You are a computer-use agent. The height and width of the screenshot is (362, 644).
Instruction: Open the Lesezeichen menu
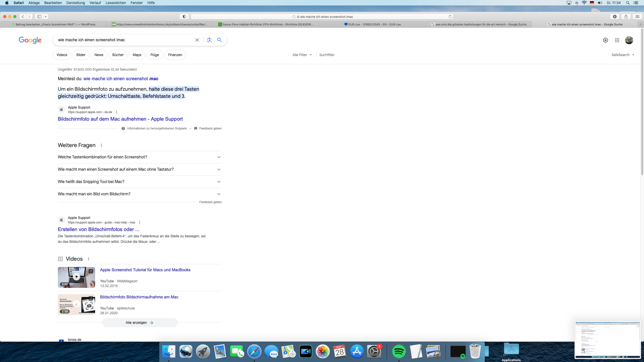point(116,3)
